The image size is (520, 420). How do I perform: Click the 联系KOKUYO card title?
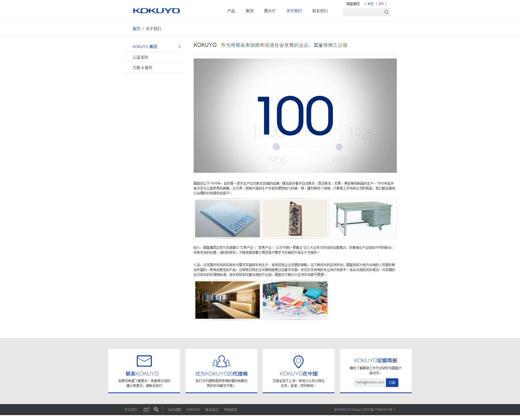tap(142, 374)
